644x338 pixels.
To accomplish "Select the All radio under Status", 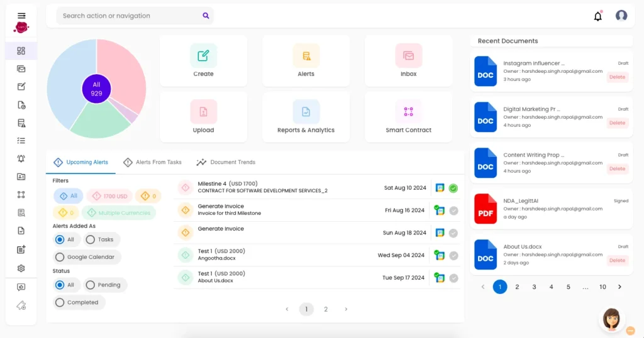I will [60, 285].
